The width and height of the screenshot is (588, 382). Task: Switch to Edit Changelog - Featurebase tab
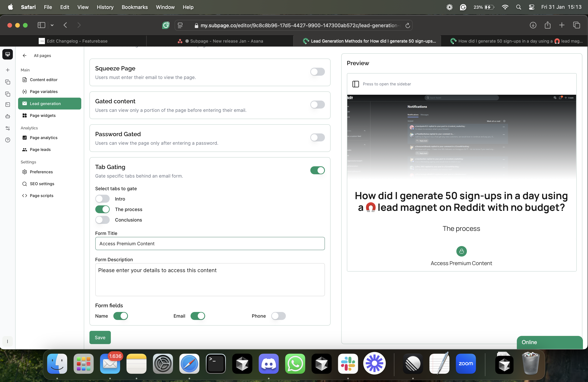73,41
